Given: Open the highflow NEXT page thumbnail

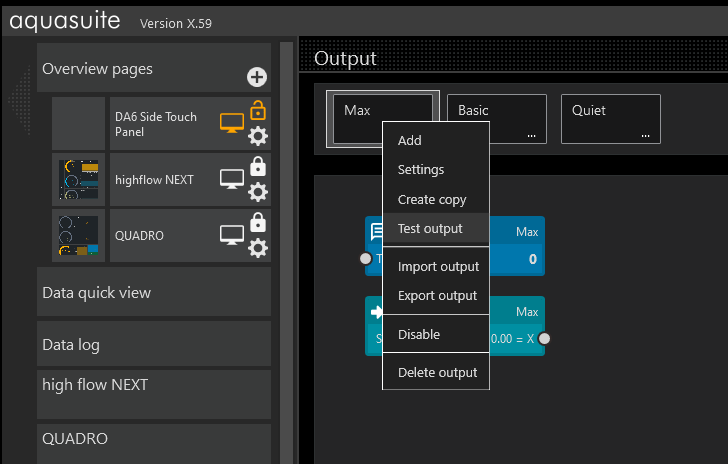Looking at the screenshot, I should [78, 180].
